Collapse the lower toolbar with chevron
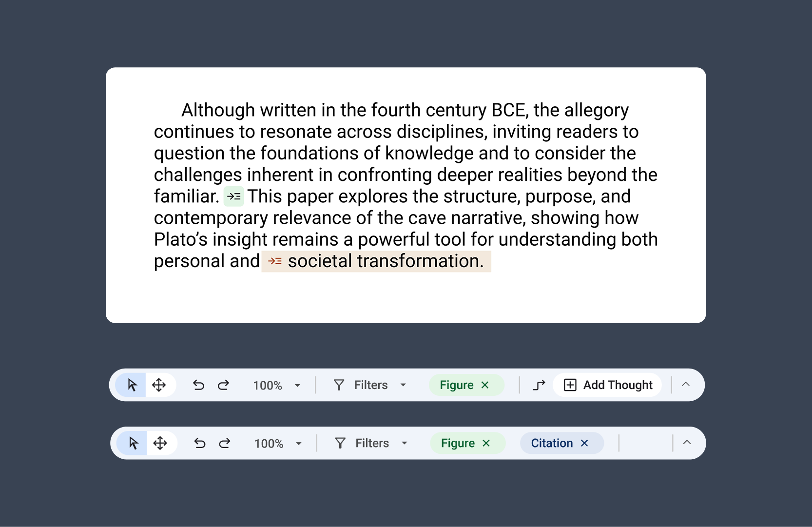This screenshot has height=527, width=812. click(687, 442)
